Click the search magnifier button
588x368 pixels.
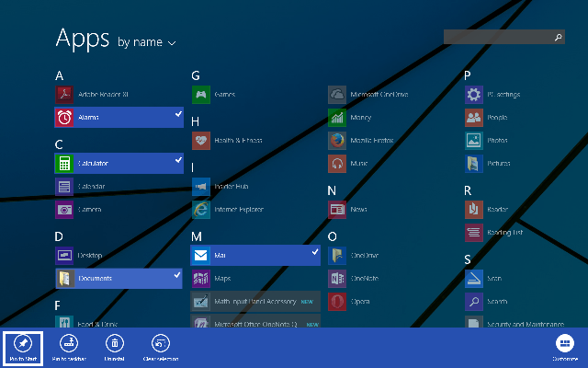pyautogui.click(x=559, y=37)
